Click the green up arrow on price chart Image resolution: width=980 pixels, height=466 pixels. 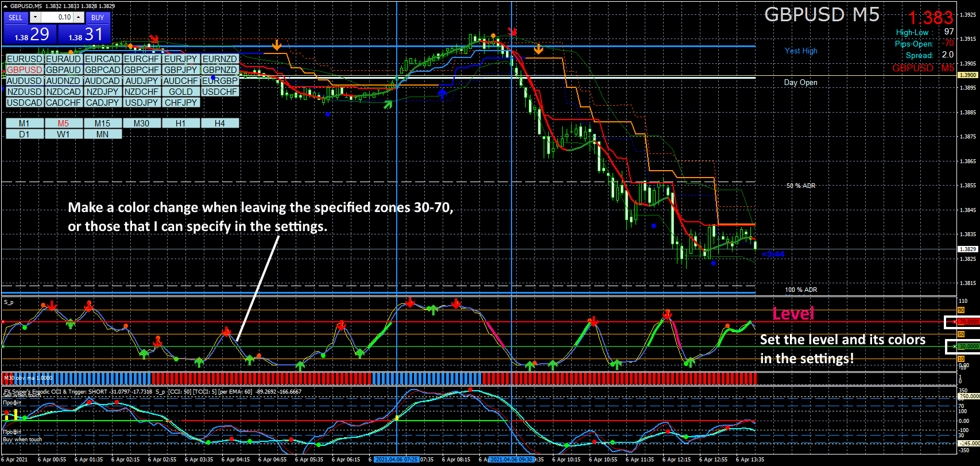(x=388, y=104)
